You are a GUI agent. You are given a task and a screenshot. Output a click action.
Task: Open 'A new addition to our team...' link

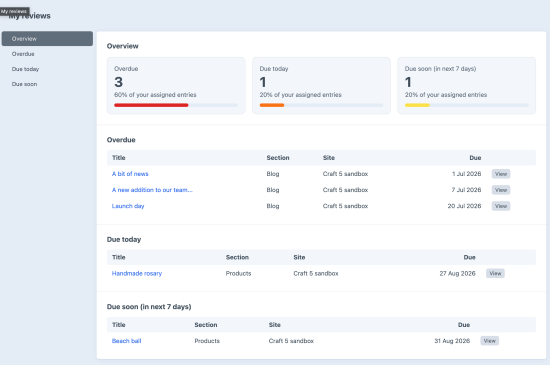click(152, 190)
